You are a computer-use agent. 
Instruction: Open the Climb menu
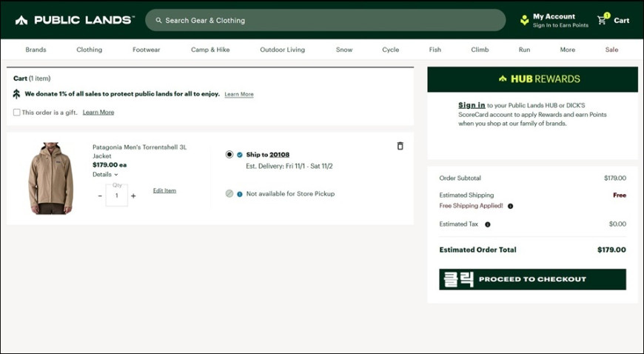(480, 50)
